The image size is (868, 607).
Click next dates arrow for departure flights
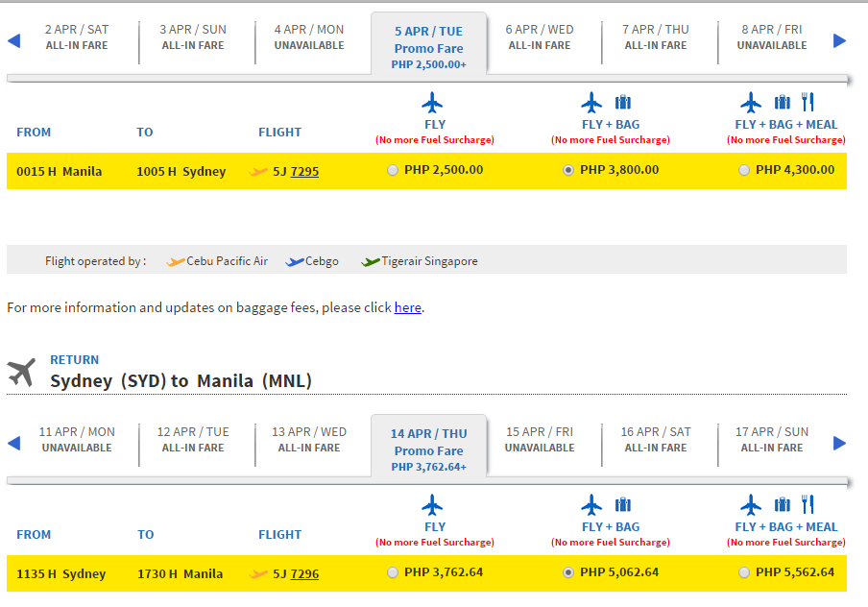(x=839, y=40)
